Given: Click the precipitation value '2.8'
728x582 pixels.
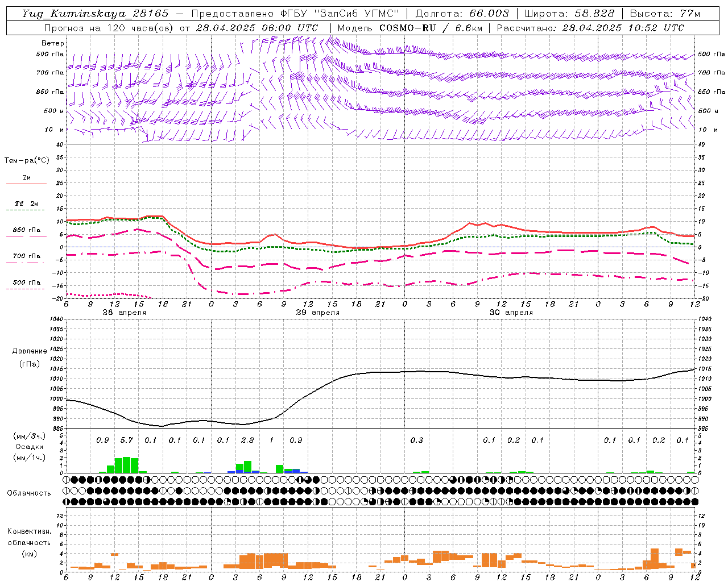Looking at the screenshot, I should coord(247,440).
